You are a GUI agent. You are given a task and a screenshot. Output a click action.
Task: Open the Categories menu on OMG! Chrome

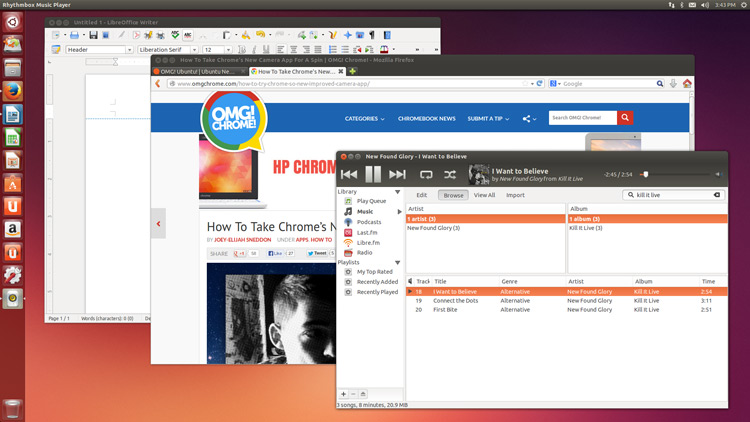[364, 118]
